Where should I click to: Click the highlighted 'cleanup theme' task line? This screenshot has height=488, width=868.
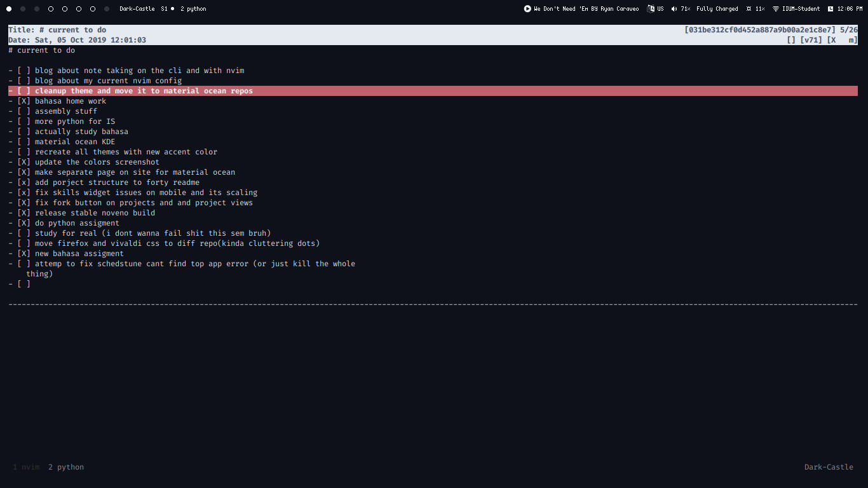pos(144,91)
